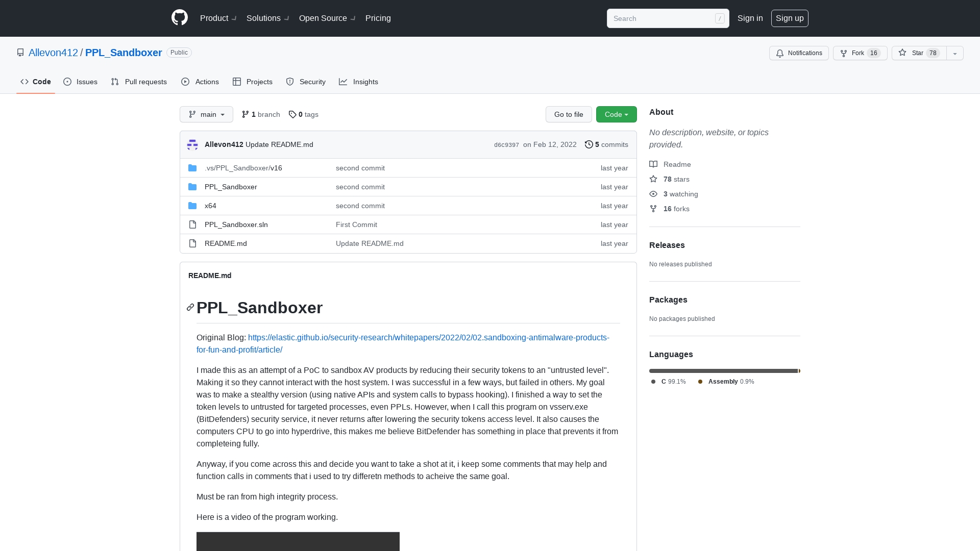Click the languages progress bar

pos(725,371)
